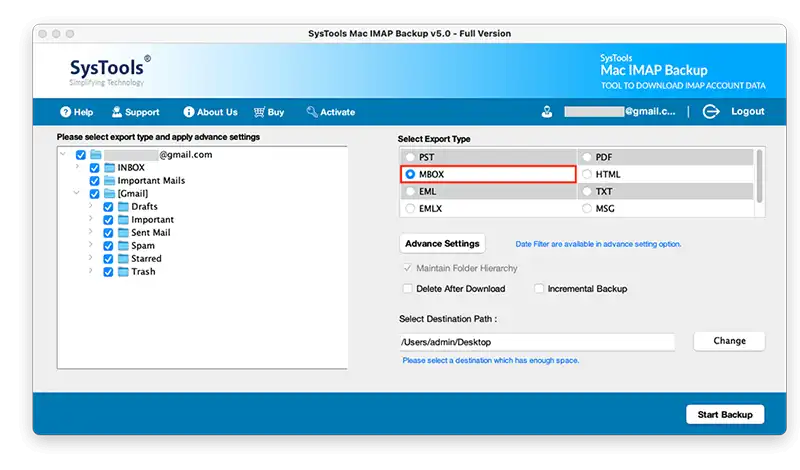Click the About Us info icon
This screenshot has height=470, width=800.
[x=189, y=112]
